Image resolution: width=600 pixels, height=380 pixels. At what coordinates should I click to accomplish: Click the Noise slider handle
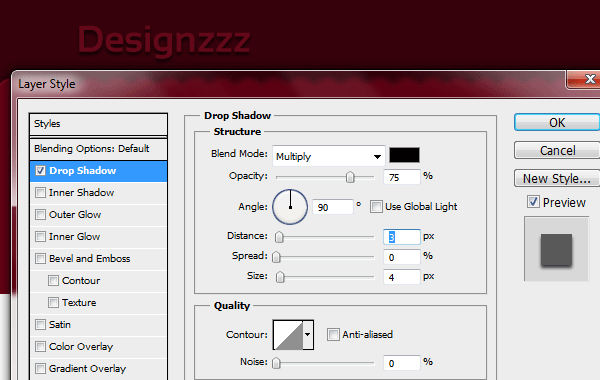(x=276, y=363)
